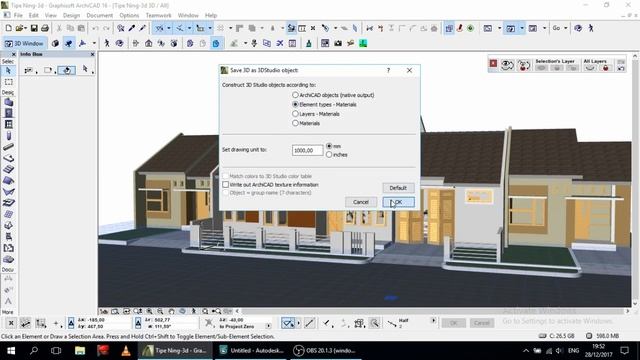Click the Print icon in toolbar

(x=45, y=28)
